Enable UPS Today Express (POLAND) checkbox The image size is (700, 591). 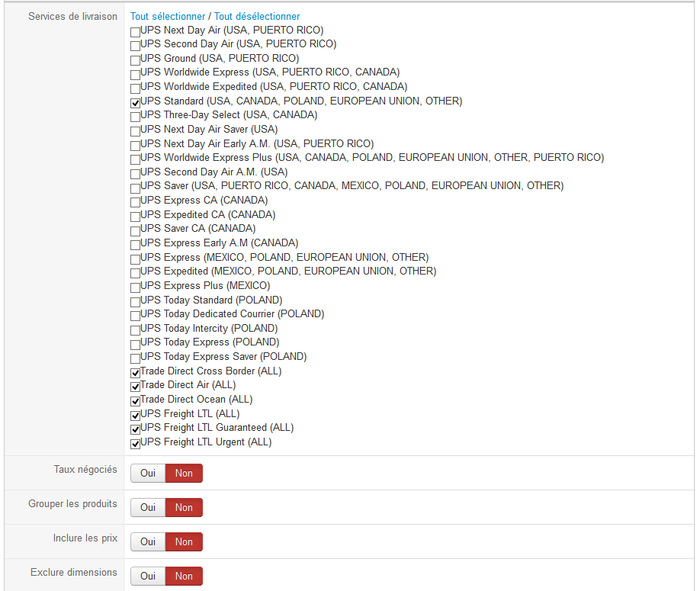135,344
